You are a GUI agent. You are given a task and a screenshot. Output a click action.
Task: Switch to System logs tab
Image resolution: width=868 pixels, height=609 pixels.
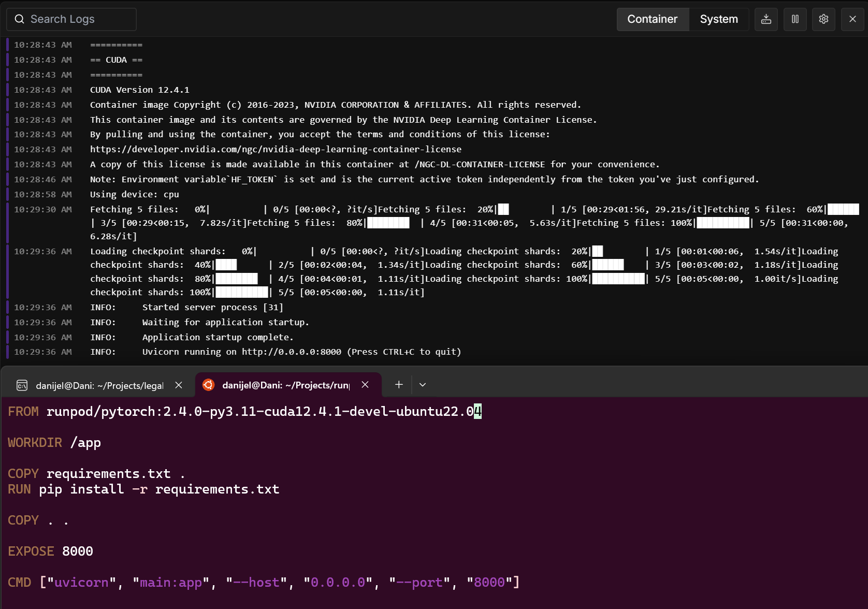[719, 19]
